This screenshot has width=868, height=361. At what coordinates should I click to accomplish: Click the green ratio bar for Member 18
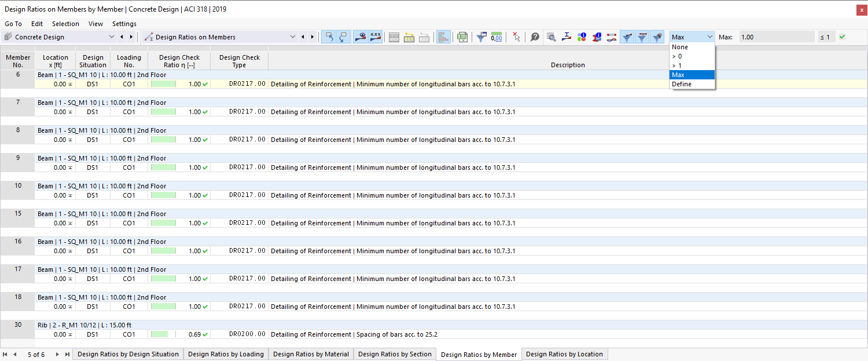pos(163,307)
